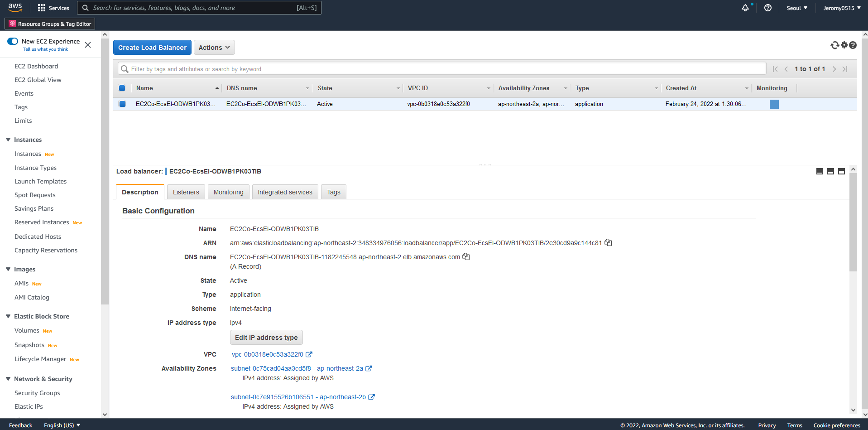Collapse the Network & Security section
This screenshot has width=868, height=430.
tap(8, 379)
